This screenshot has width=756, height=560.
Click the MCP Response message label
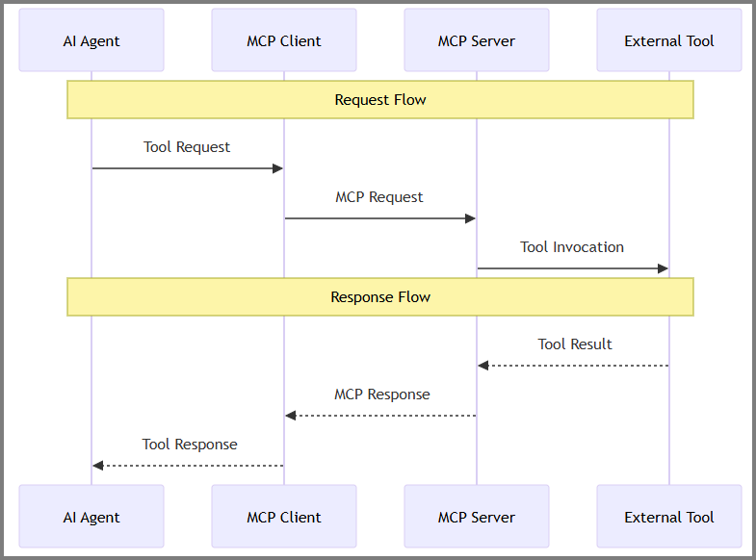tap(382, 395)
